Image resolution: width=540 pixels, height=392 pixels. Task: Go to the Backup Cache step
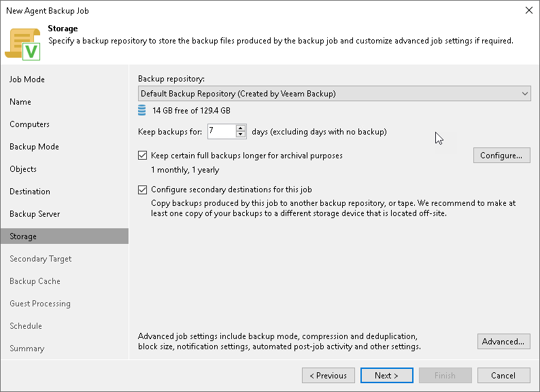coord(35,281)
